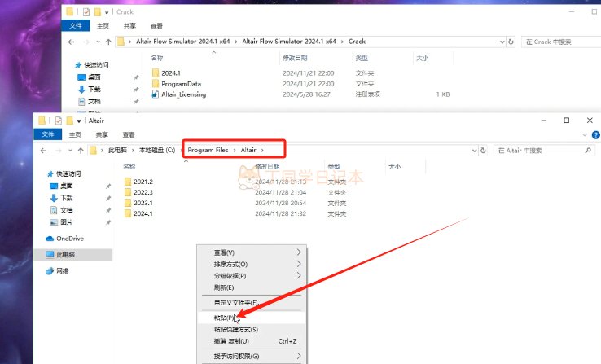Click 本地磁盘 (C:) breadcrumb
Viewport: 601px width, 364px height.
coord(157,150)
